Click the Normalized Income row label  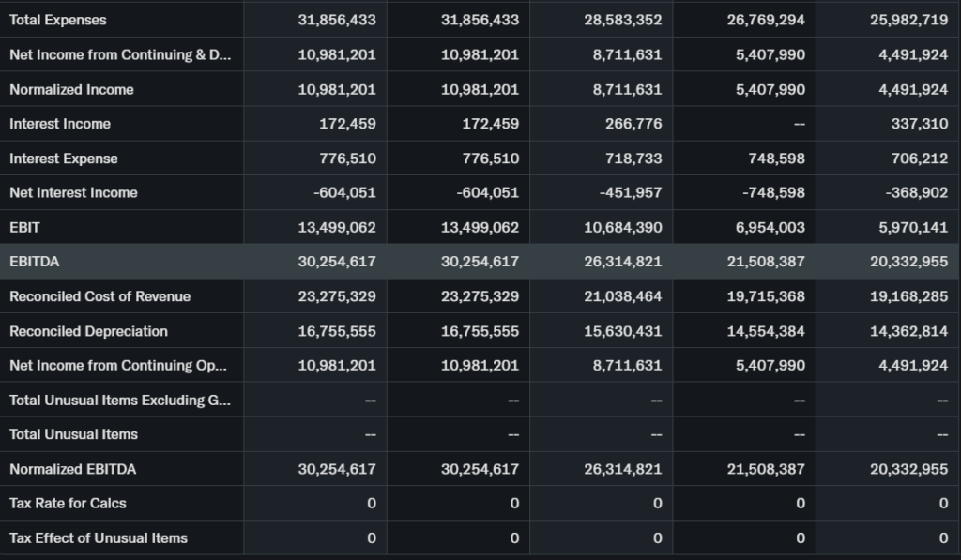point(71,90)
